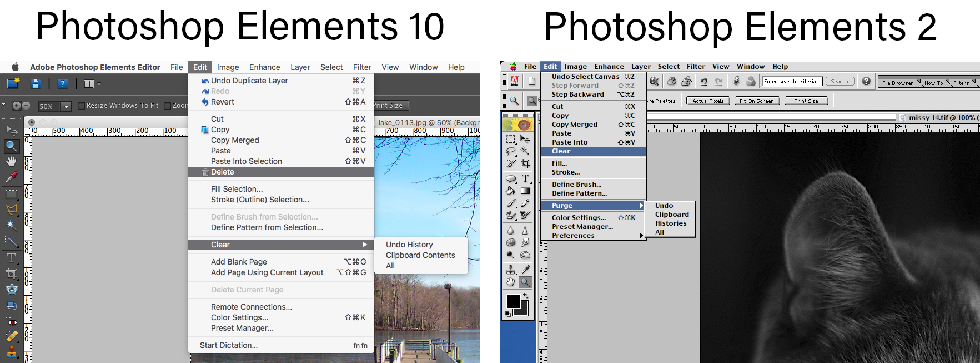This screenshot has width=980, height=363.
Task: Choose Paste Into Selection in Elements 10
Action: point(281,161)
